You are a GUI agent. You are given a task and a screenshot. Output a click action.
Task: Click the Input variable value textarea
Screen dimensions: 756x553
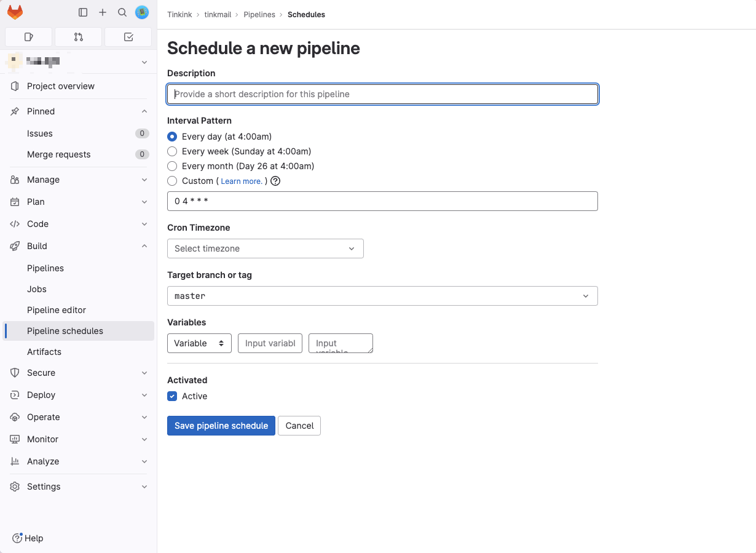click(x=341, y=343)
